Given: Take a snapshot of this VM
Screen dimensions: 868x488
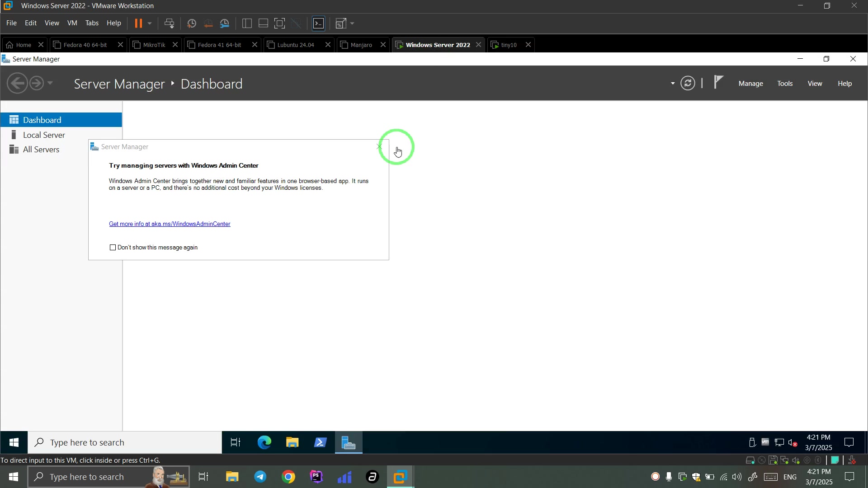Looking at the screenshot, I should click(x=191, y=23).
